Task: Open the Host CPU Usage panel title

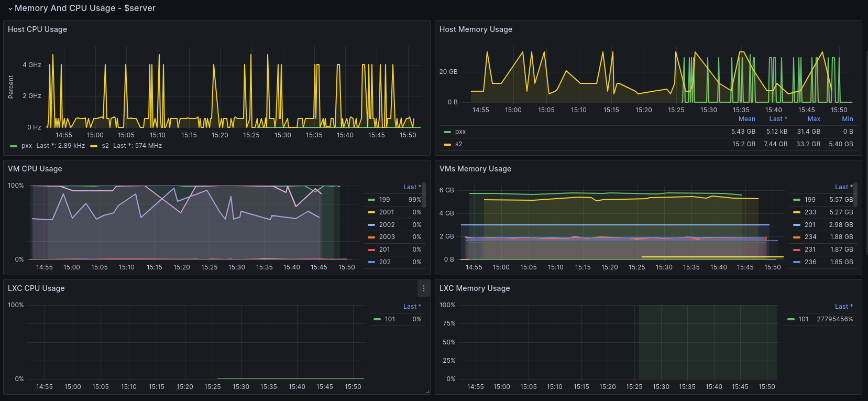Action: coord(37,29)
